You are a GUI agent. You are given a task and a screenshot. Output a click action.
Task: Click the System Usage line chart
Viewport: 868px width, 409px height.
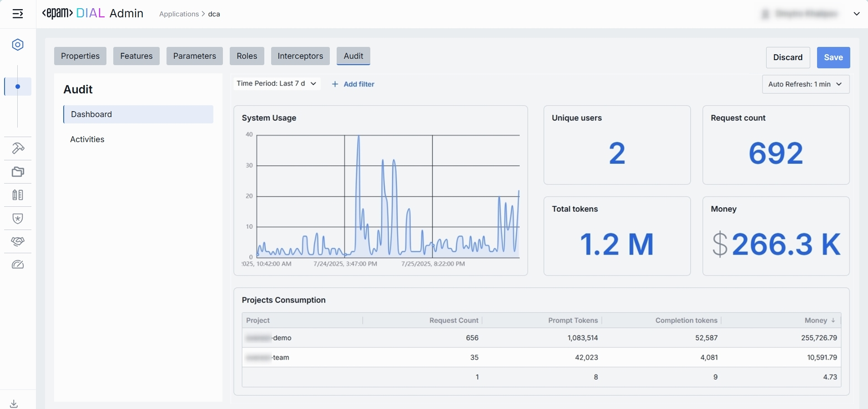pyautogui.click(x=388, y=196)
